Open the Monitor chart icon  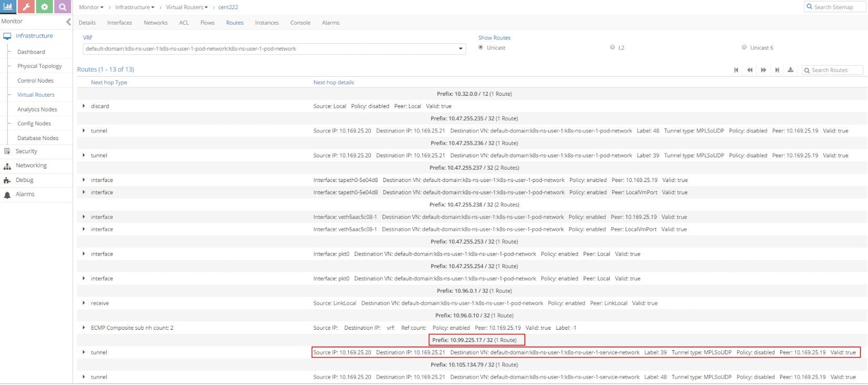tap(8, 7)
